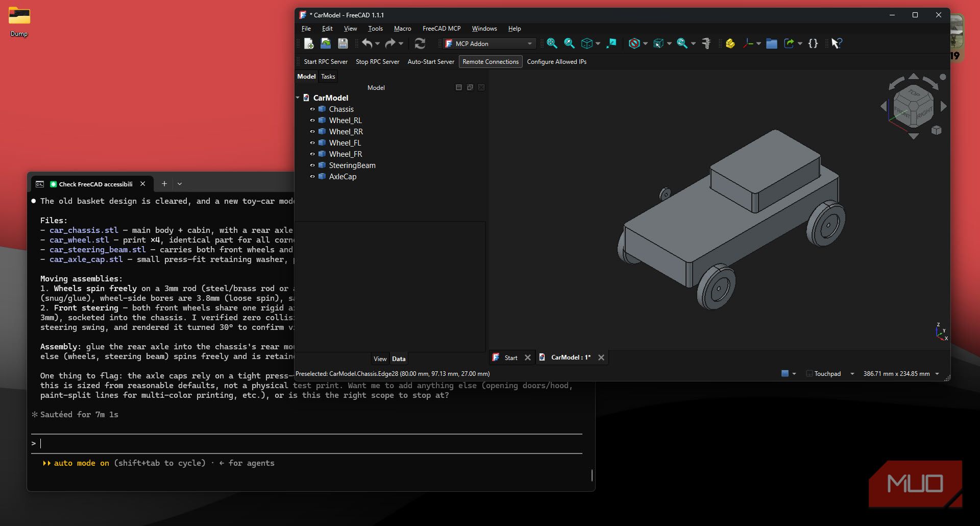Click the terminal prompt input line
This screenshot has width=980, height=526.
306,444
